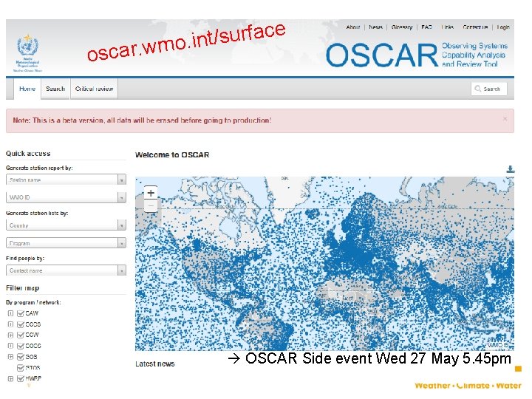Image resolution: width=532 pixels, height=399 pixels.
Task: Expand the GAW tree node
Action: click(x=10, y=313)
